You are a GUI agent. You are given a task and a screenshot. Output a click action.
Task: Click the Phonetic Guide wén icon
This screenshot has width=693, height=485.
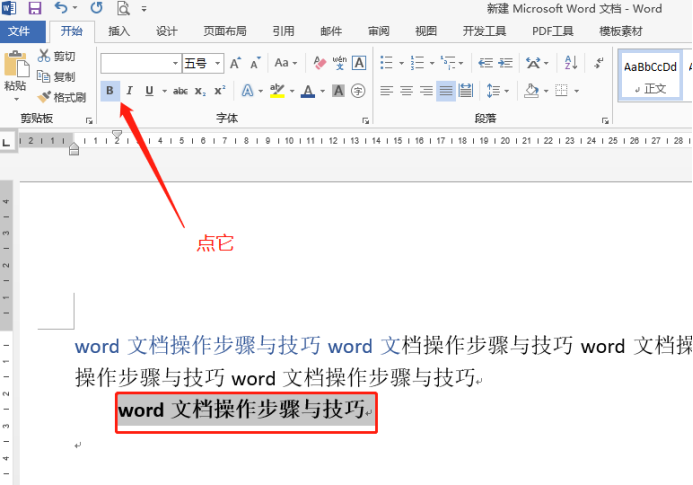click(x=339, y=63)
